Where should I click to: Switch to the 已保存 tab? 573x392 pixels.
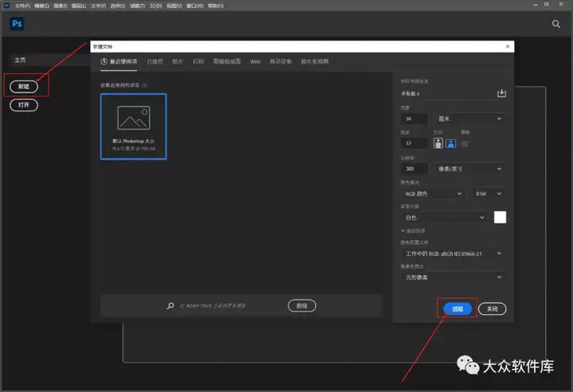[154, 61]
